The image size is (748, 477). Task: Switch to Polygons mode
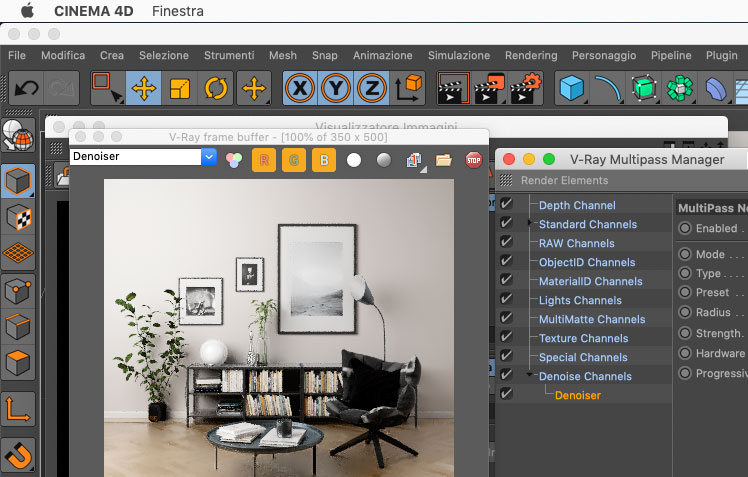18,363
